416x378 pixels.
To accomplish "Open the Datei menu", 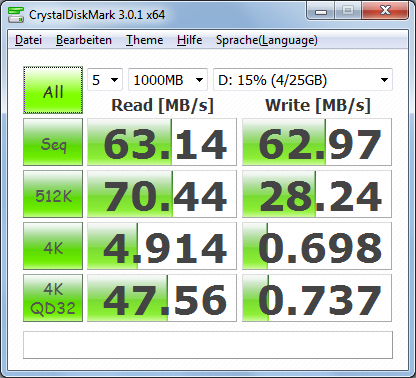I will tap(28, 40).
